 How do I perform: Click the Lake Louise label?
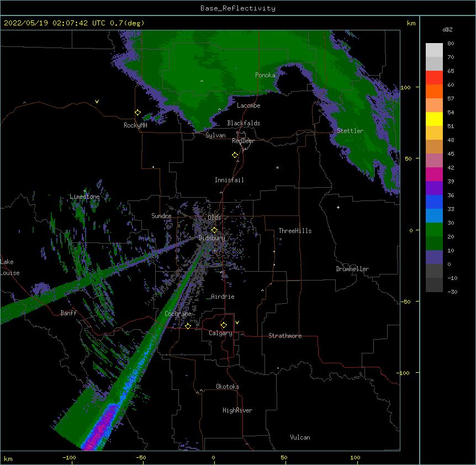click(10, 267)
